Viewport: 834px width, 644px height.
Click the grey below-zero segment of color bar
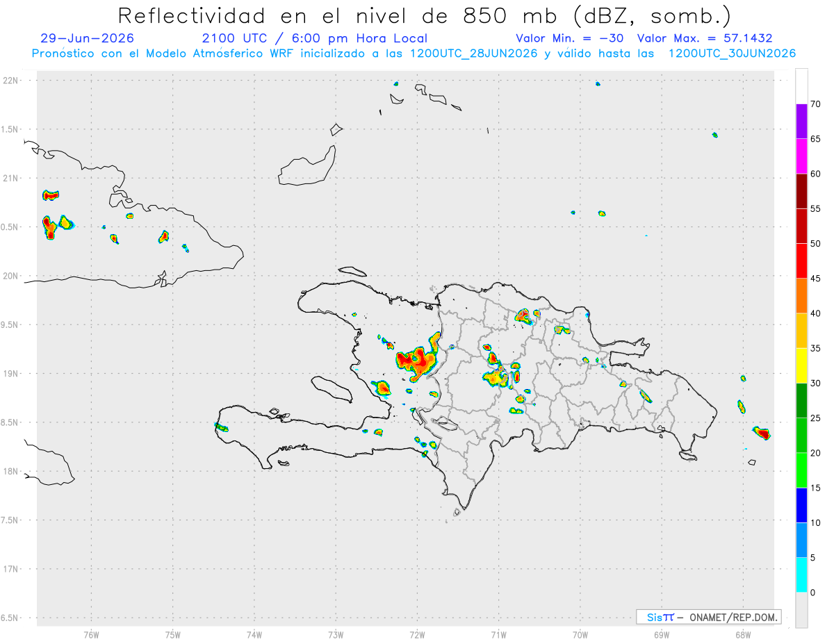801,610
